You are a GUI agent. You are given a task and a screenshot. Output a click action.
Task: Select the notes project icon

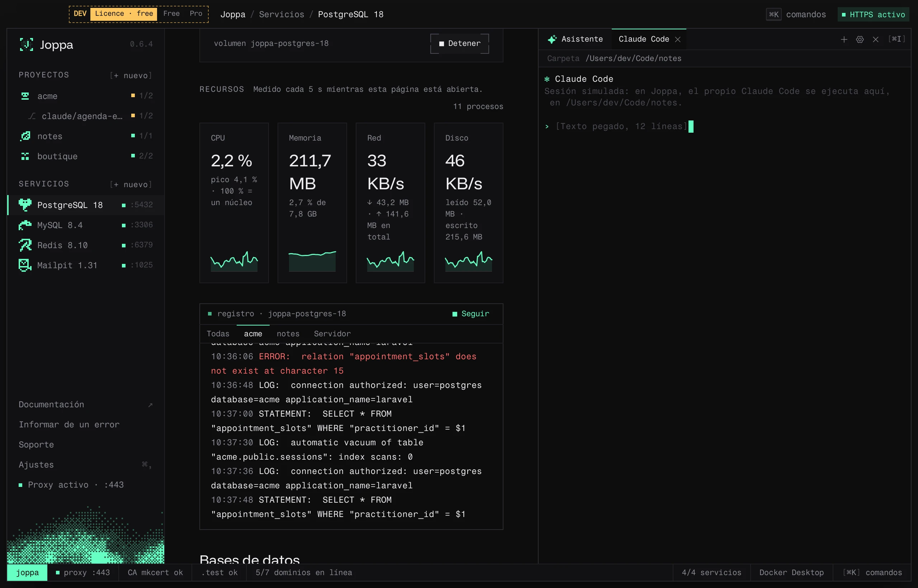25,136
